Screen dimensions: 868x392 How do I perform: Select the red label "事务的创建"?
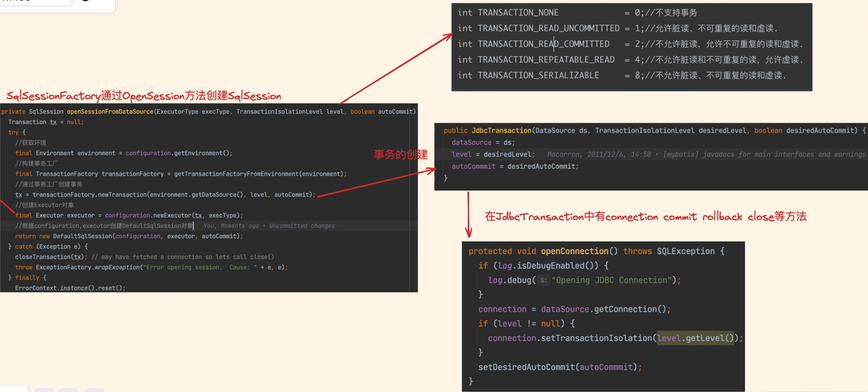coord(401,154)
